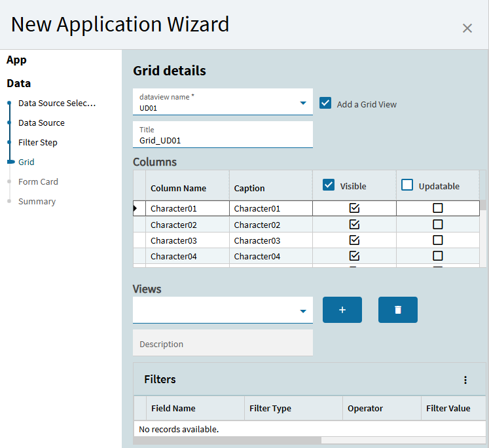
Task: Select the App section heading
Action: click(x=16, y=60)
